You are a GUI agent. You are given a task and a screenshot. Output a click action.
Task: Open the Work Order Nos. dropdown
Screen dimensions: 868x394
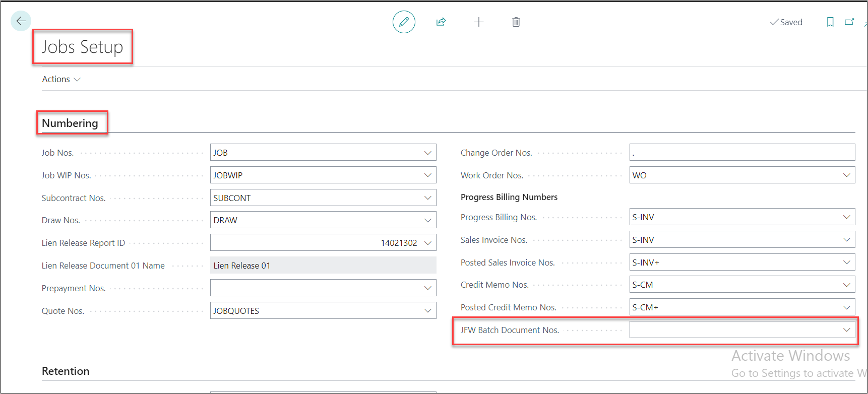pyautogui.click(x=846, y=175)
